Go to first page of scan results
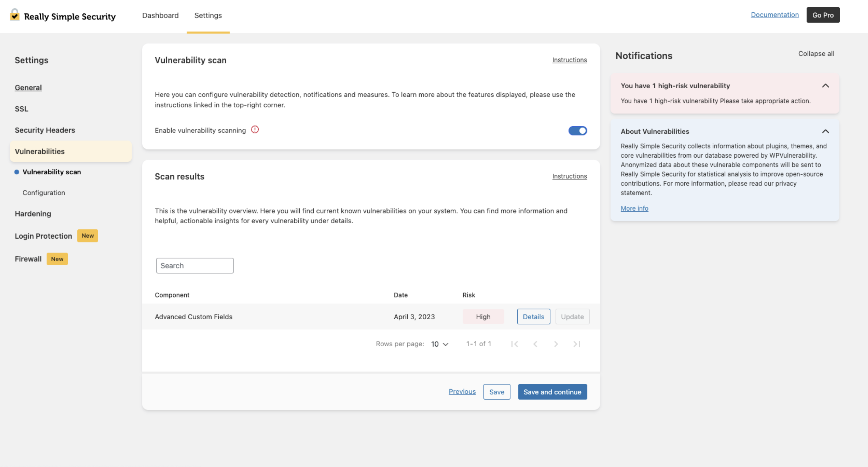The image size is (868, 467). point(514,344)
